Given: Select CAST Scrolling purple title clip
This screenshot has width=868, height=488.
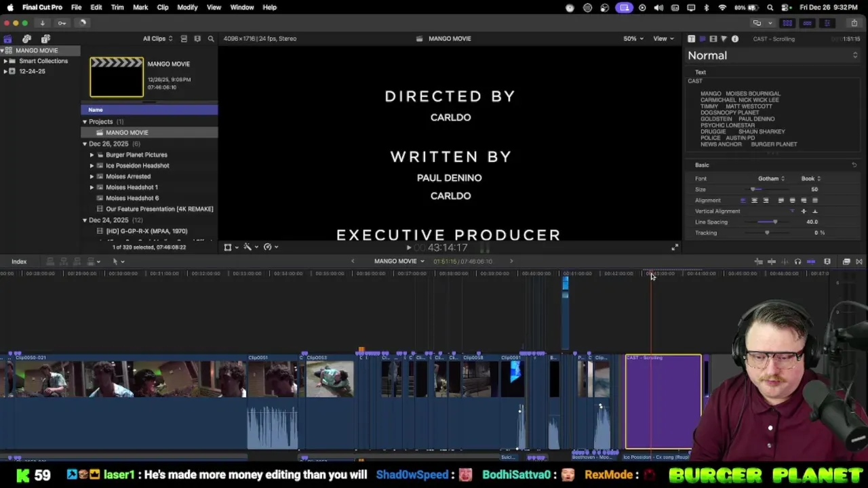Looking at the screenshot, I should coord(663,401).
